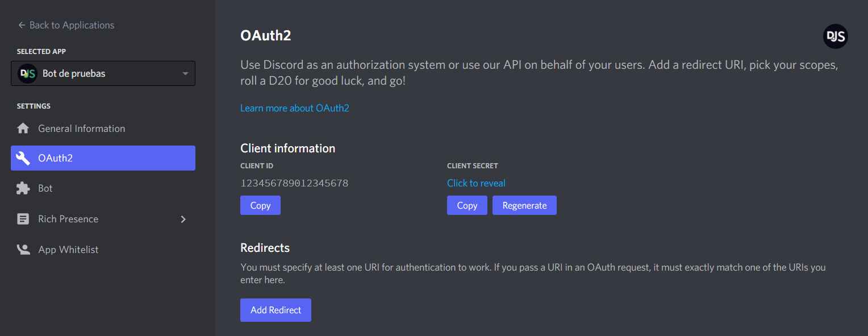Open the Bot settings page

[x=45, y=188]
